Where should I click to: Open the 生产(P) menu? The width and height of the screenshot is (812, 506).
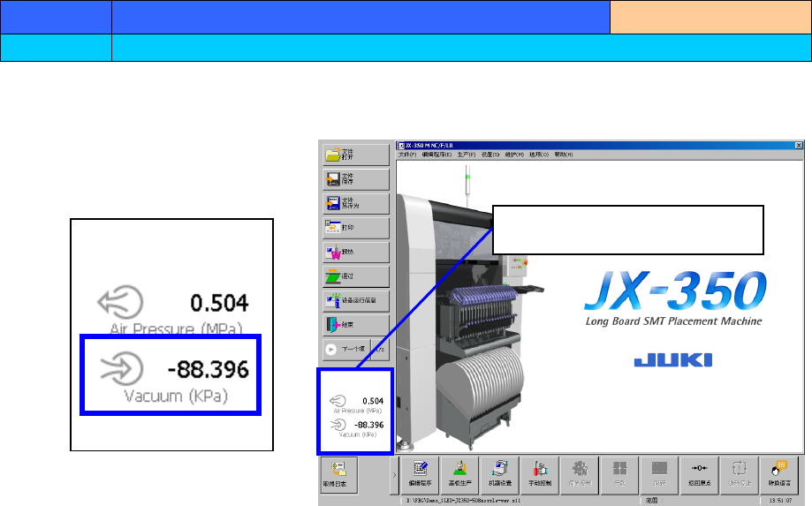[x=466, y=155]
